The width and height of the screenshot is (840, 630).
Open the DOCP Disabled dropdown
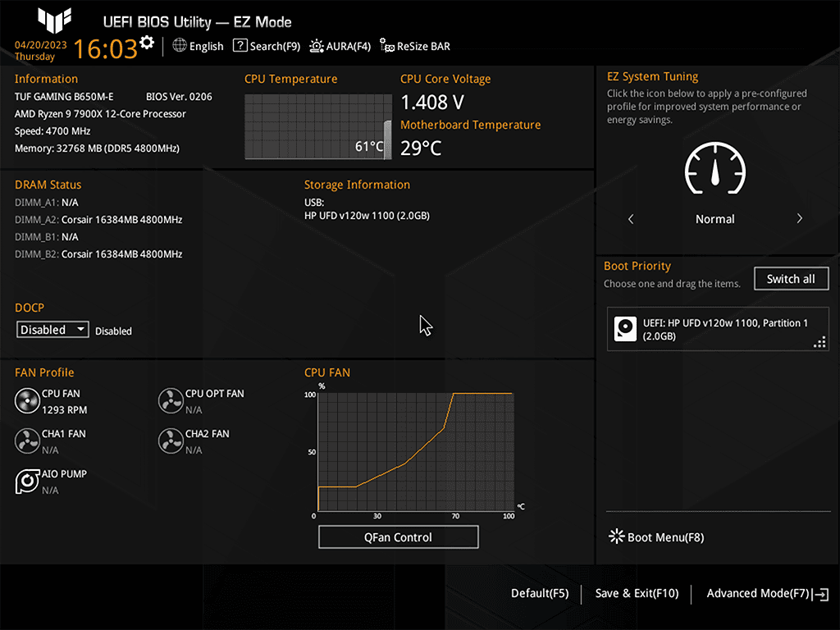coord(52,330)
